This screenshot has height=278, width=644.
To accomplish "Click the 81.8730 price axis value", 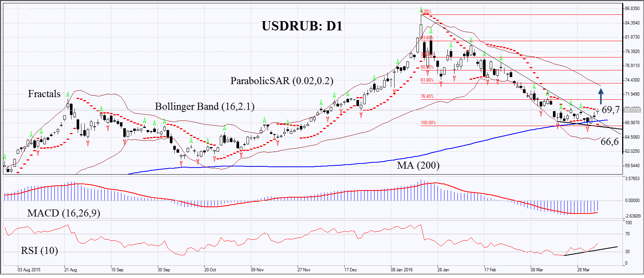I will [x=632, y=37].
